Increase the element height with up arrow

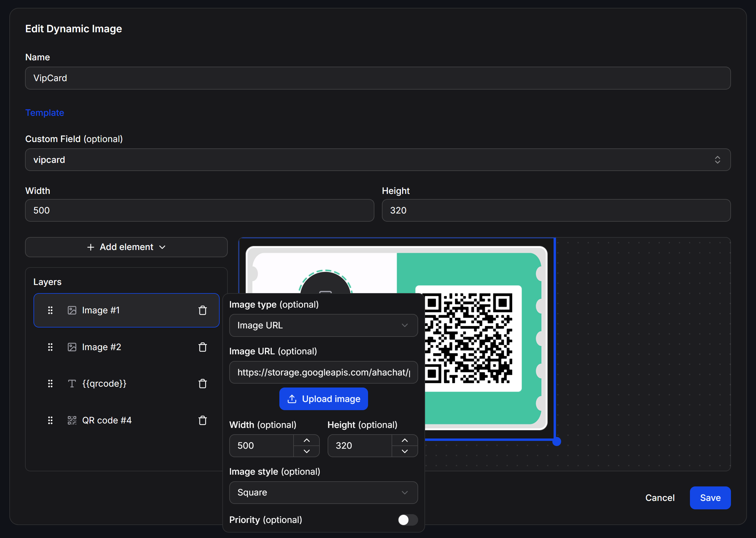tap(405, 440)
